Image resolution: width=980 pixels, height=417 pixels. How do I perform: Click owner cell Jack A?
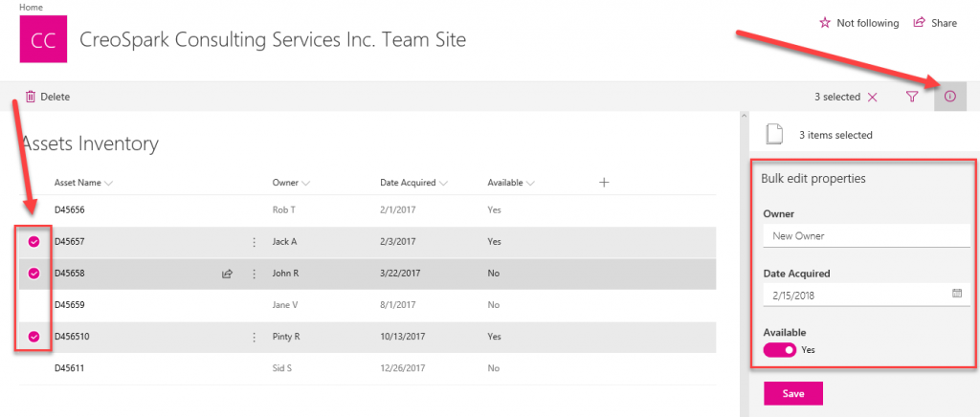[284, 242]
